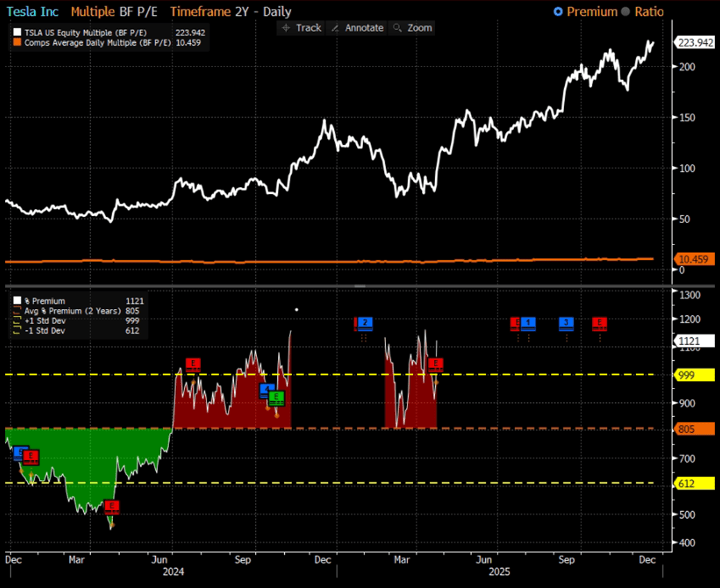The height and width of the screenshot is (588, 720).
Task: Select the Premium radio button
Action: pyautogui.click(x=558, y=11)
